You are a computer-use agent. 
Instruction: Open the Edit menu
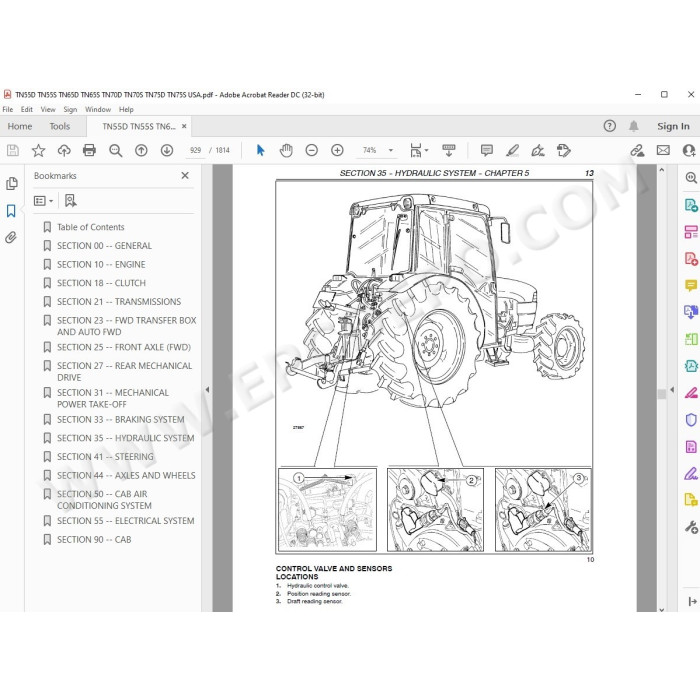pos(26,109)
